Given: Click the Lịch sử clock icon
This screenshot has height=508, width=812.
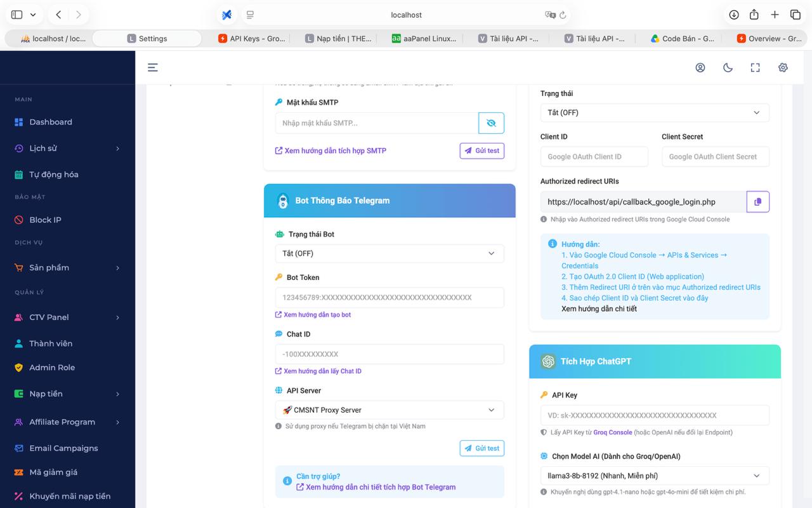Looking at the screenshot, I should (x=18, y=148).
